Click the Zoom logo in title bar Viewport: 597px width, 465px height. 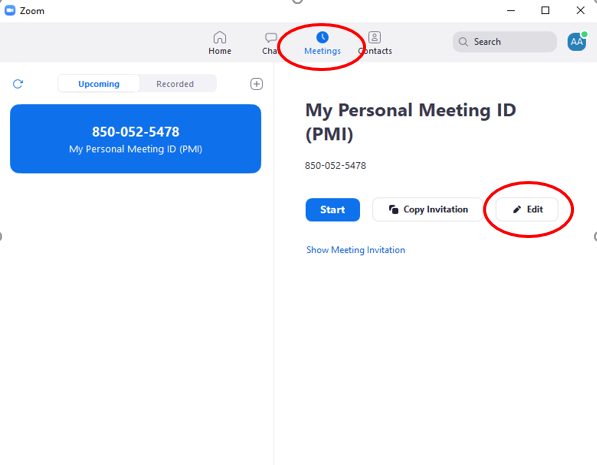[x=10, y=10]
